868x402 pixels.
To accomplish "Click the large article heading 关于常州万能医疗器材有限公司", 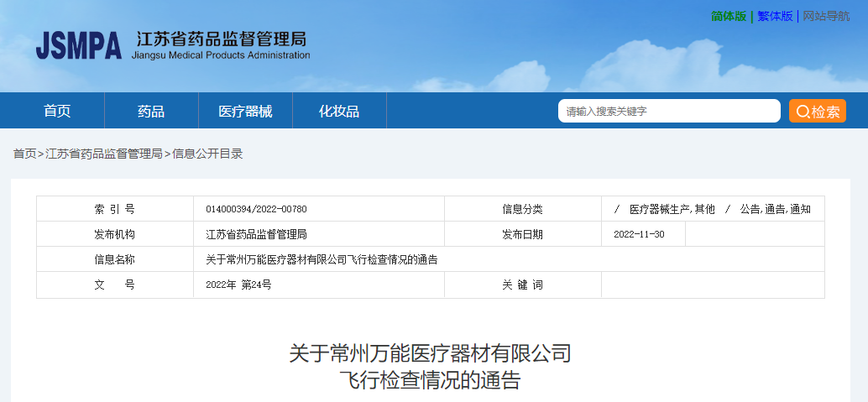I will coord(430,353).
